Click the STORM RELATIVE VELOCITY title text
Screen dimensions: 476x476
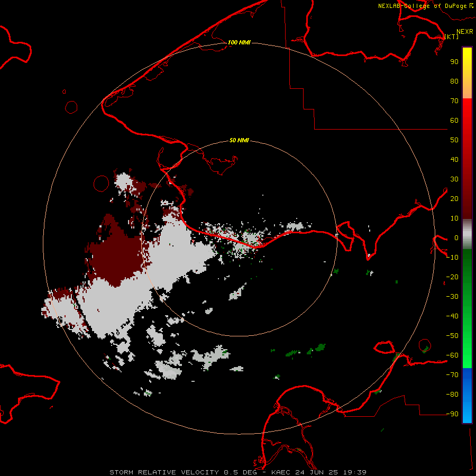click(164, 472)
